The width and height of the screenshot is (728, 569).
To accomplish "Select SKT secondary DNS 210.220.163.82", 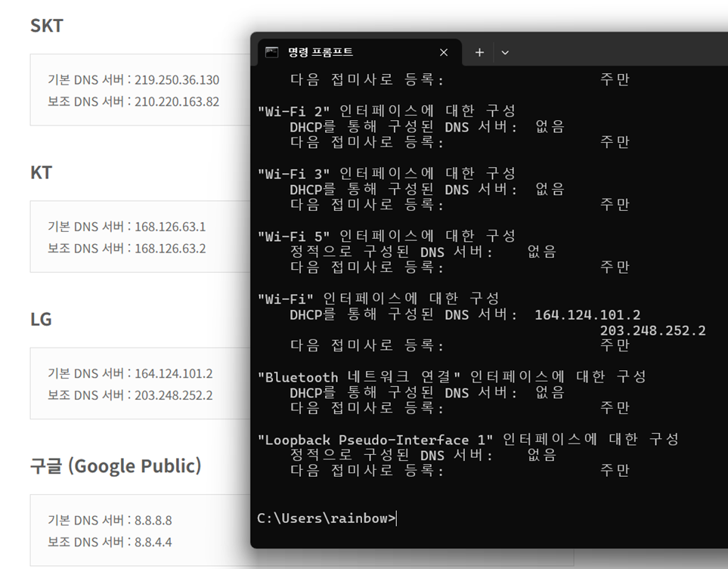I will tap(177, 102).
